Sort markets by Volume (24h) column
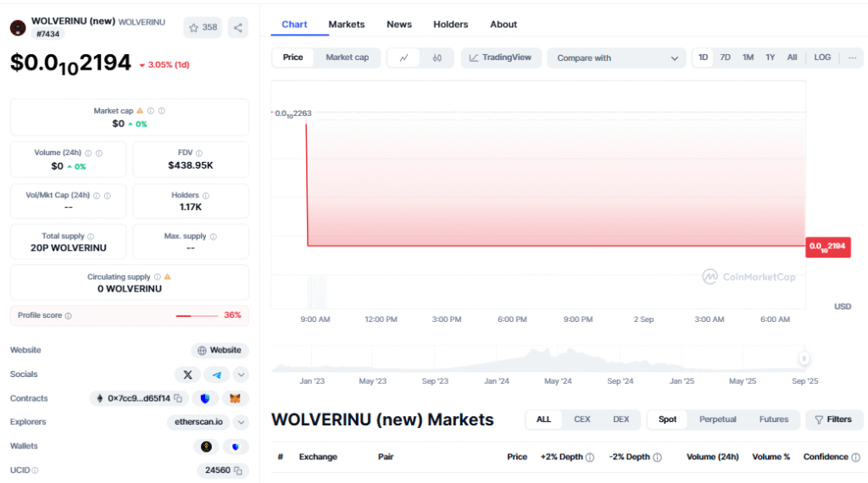The height and width of the screenshot is (483, 868). 712,457
